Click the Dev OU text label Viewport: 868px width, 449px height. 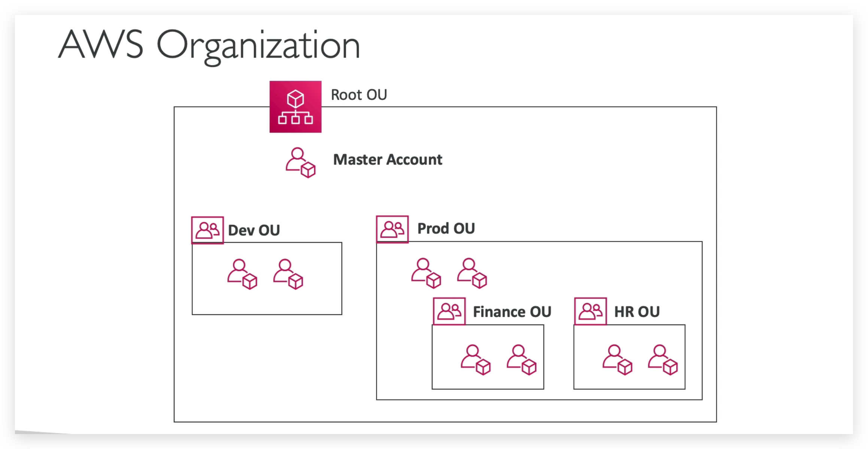[x=254, y=230]
